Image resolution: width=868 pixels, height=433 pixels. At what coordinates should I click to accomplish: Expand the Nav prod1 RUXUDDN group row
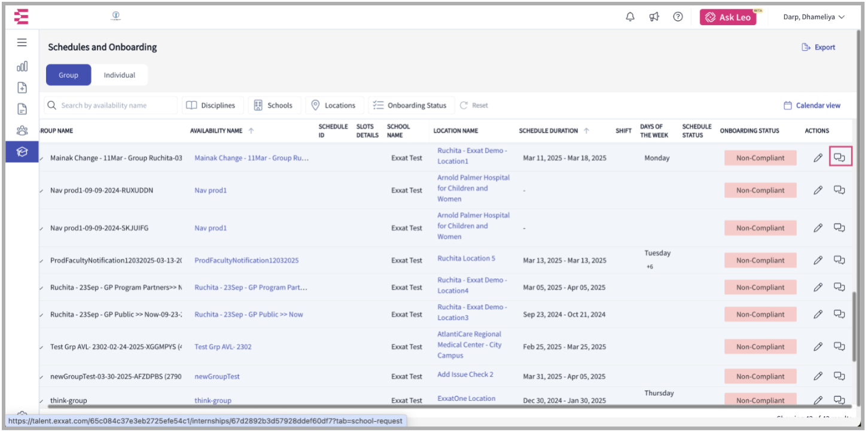point(41,191)
